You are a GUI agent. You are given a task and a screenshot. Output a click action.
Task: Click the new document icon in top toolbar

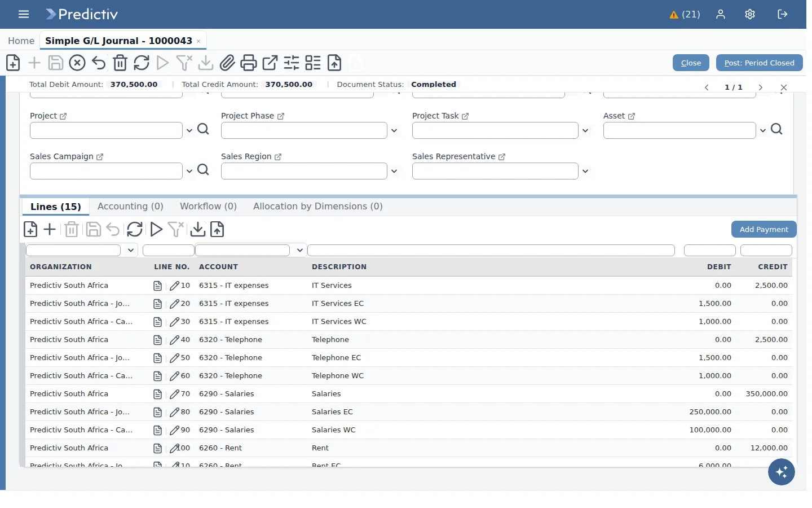tap(13, 63)
